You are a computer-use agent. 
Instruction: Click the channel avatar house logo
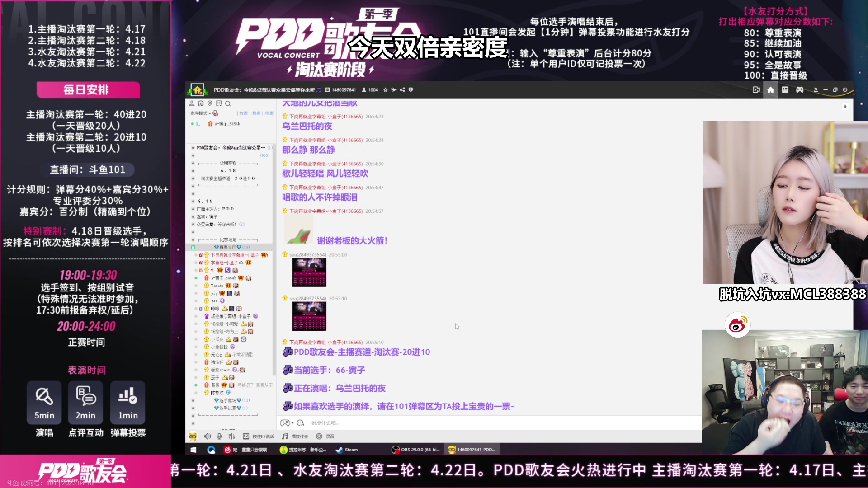tap(198, 90)
